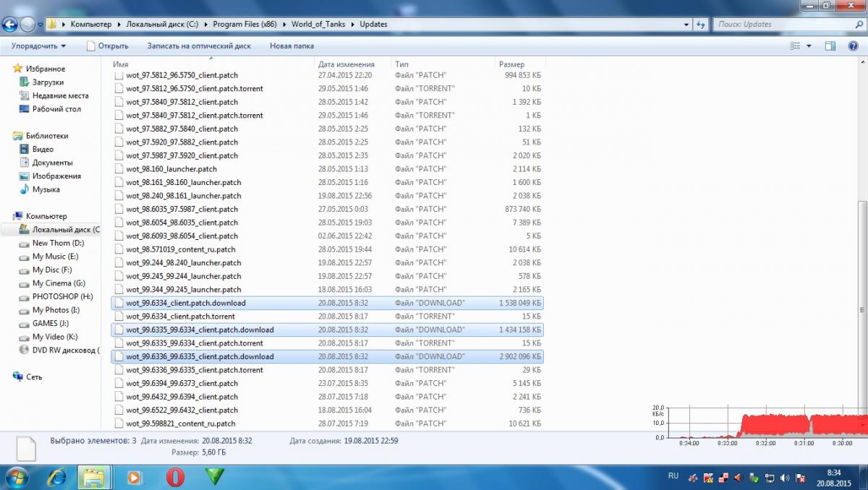Image resolution: width=868 pixels, height=490 pixels.
Task: Open the address bar history dropdown arrow
Action: pyautogui.click(x=686, y=25)
